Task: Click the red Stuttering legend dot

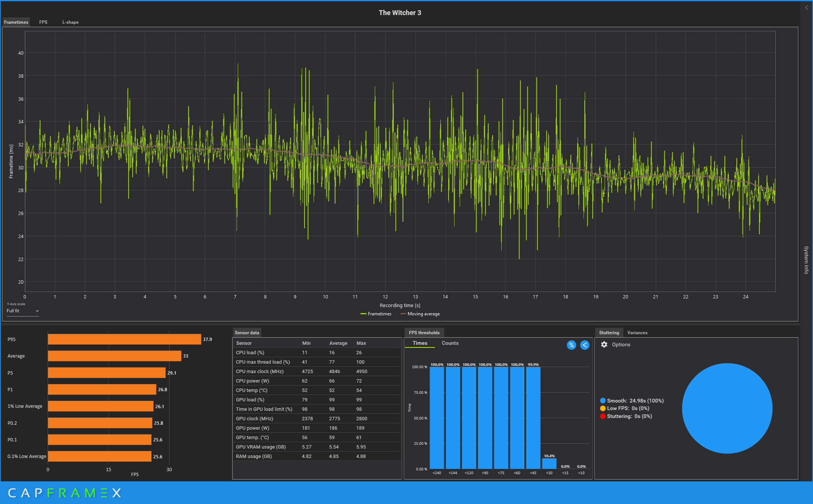Action: click(x=603, y=416)
